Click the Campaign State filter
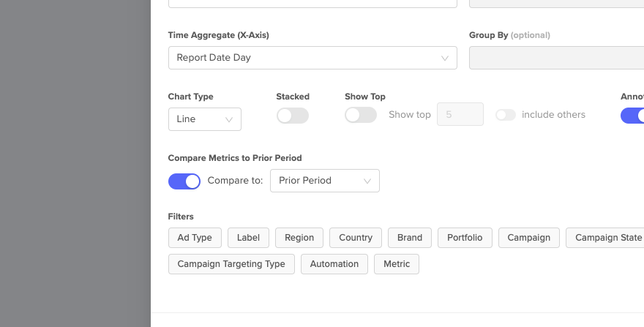644x327 pixels. click(x=607, y=238)
